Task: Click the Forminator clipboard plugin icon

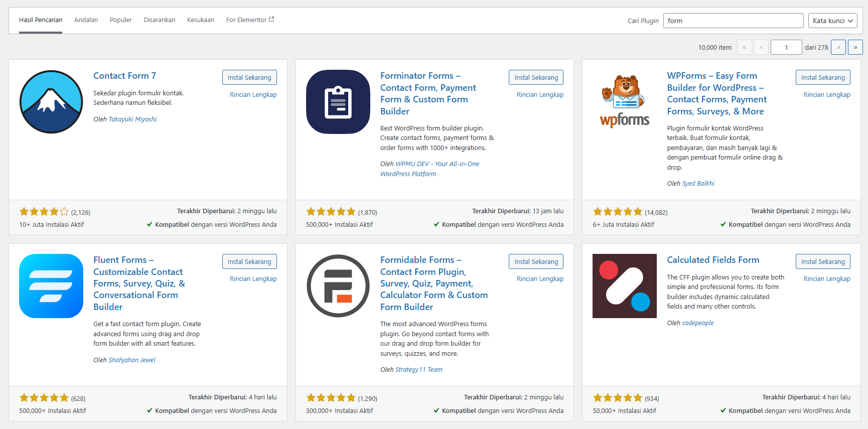Action: tap(338, 102)
